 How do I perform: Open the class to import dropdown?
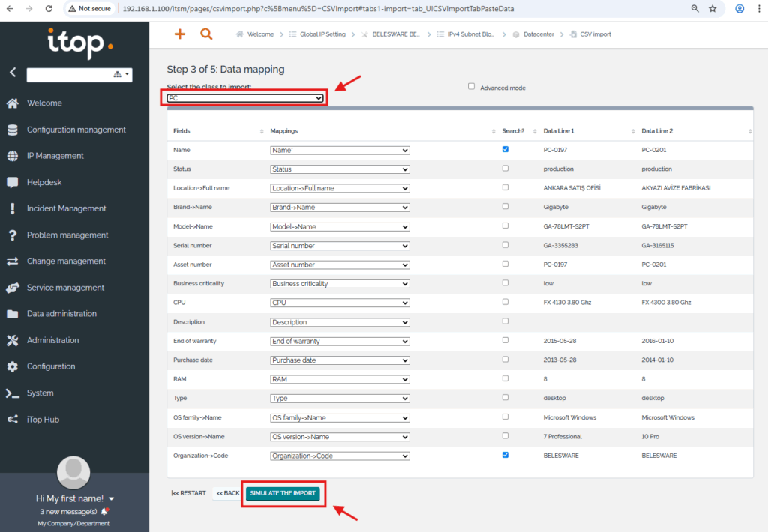[245, 98]
